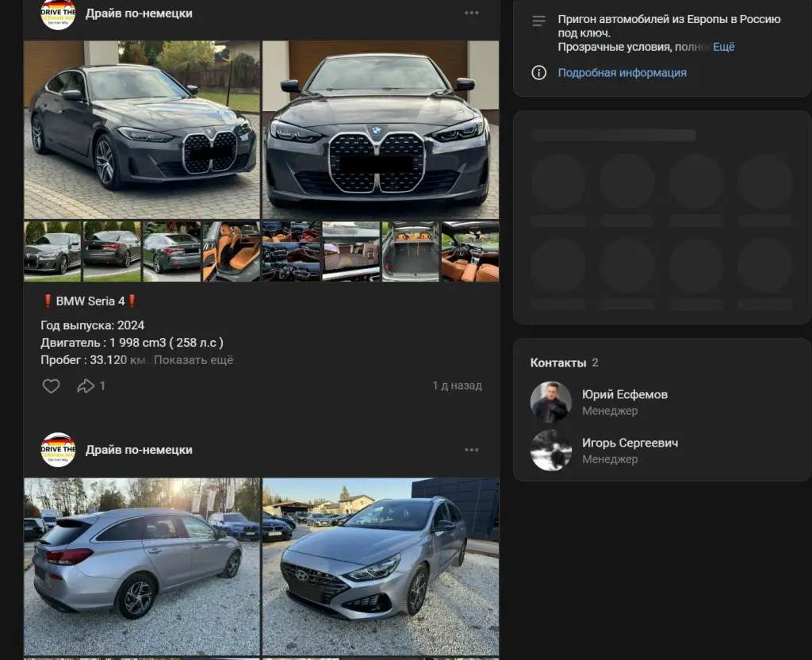This screenshot has width=812, height=660.
Task: Like the BMW Seria 4 post
Action: pyautogui.click(x=51, y=386)
